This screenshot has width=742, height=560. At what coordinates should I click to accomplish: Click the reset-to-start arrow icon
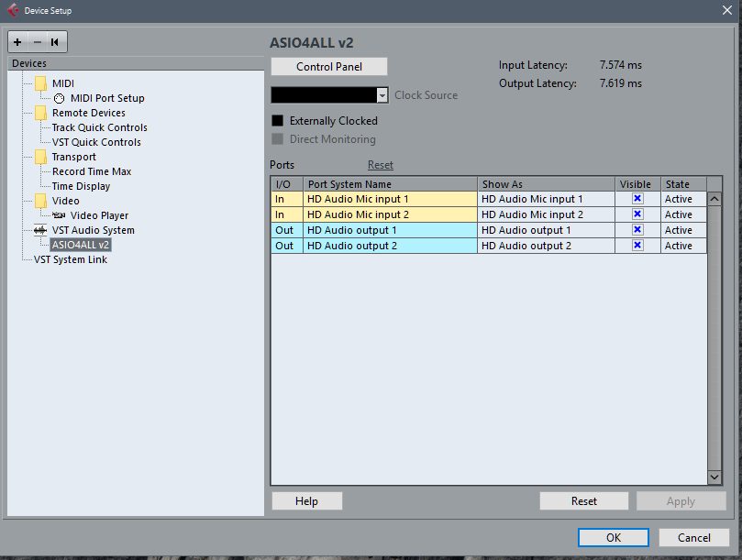[55, 42]
